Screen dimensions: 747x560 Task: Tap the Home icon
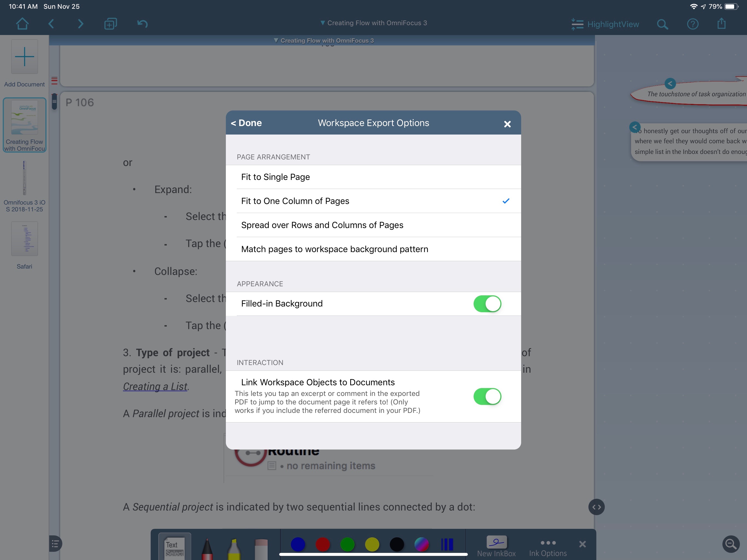coord(22,24)
